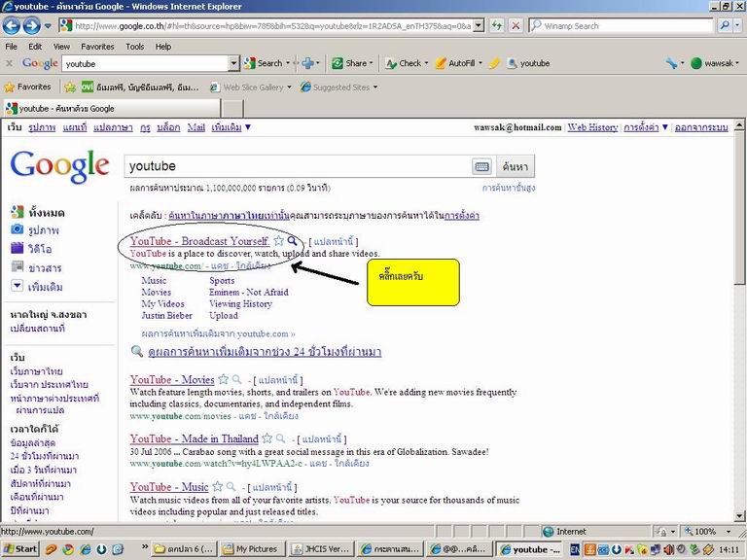This screenshot has width=747, height=560.
Task: Open the recent pages dropdown next to Forward
Action: (x=48, y=25)
